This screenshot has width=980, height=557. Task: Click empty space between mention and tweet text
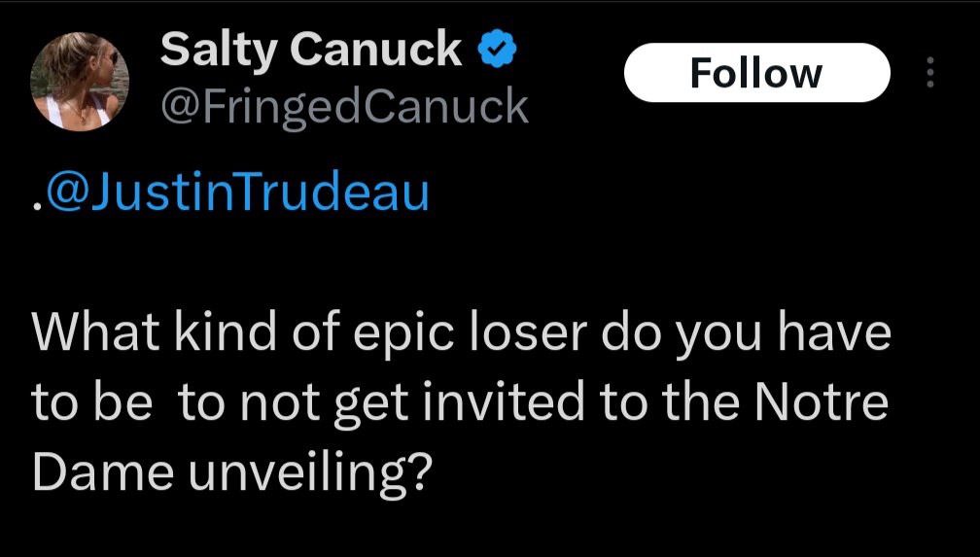click(437, 262)
